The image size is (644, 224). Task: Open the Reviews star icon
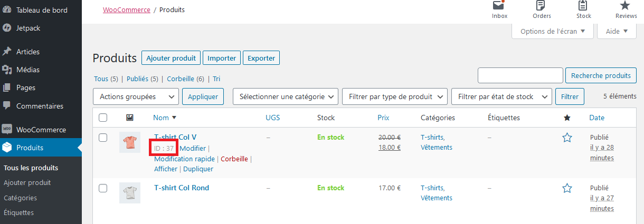coord(626,6)
